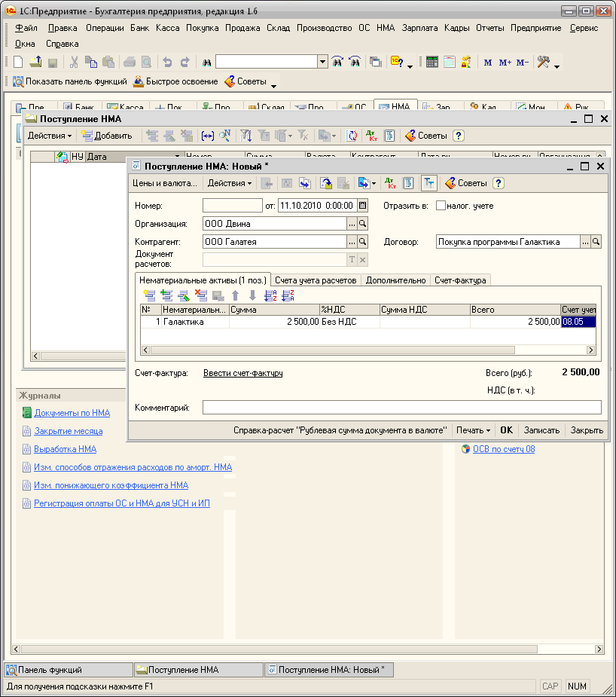
Task: Click ellipsis selector for Договор field
Action: 585,242
